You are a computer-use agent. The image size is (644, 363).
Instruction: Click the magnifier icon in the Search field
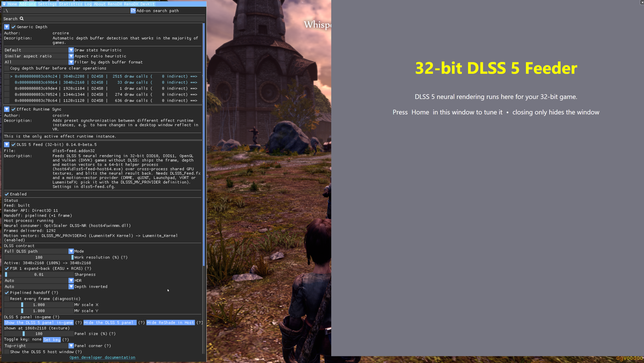coord(22,19)
